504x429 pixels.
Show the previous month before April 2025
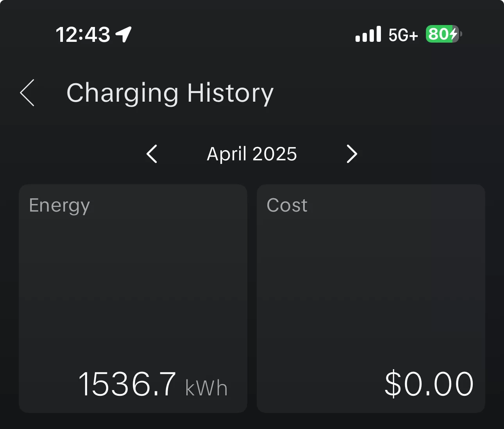tap(152, 154)
